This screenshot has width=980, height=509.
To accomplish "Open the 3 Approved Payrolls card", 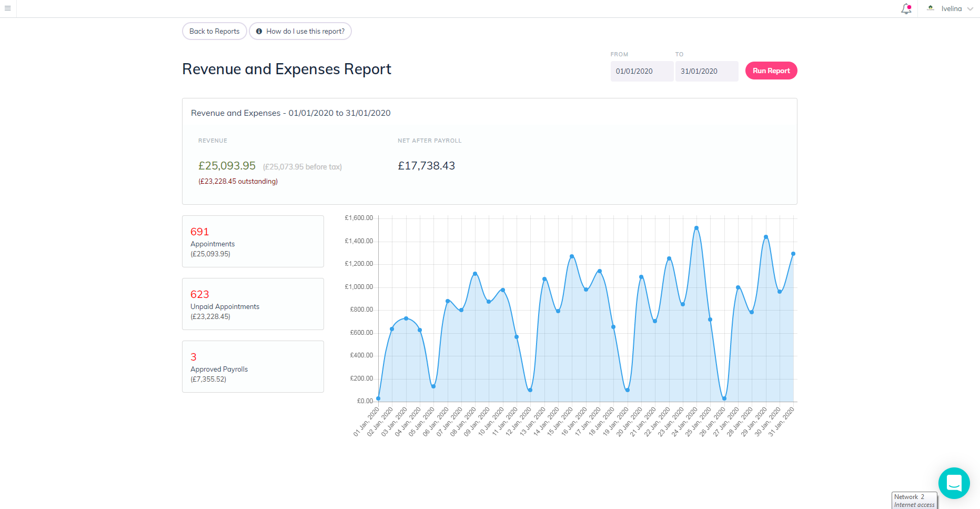I will coord(253,366).
